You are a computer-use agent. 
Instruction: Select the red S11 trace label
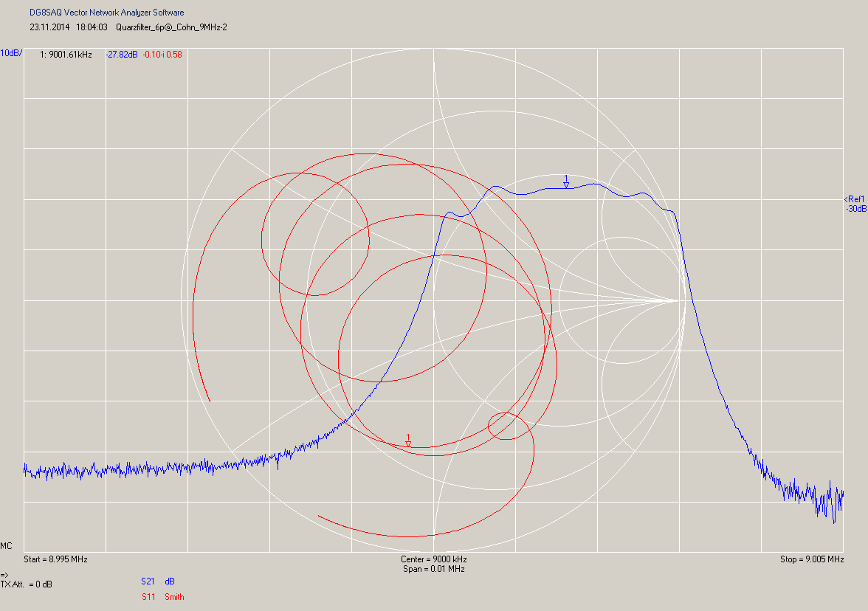click(x=148, y=596)
